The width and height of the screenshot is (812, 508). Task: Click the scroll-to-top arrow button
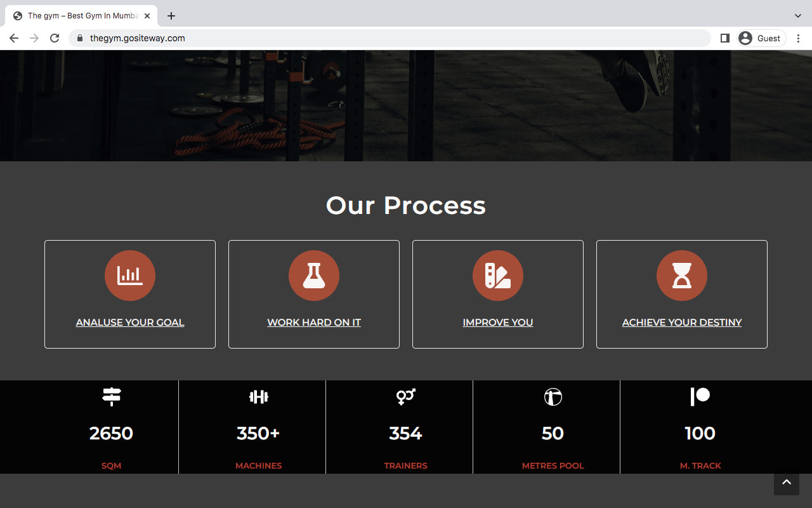pos(787,483)
